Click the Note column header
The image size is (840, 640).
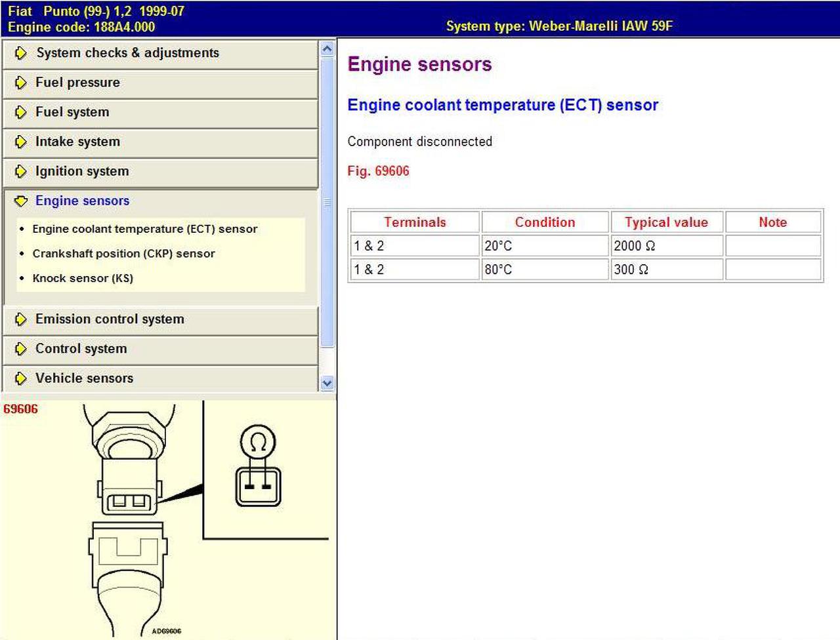point(773,222)
